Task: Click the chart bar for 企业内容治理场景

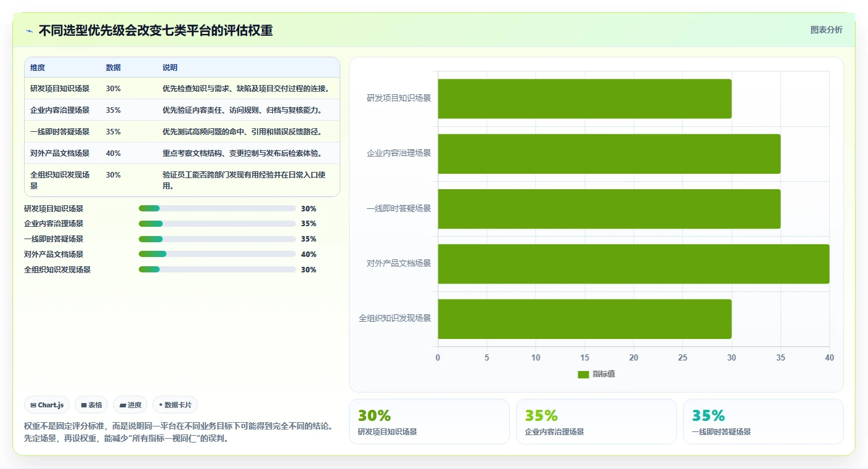Action: point(609,153)
